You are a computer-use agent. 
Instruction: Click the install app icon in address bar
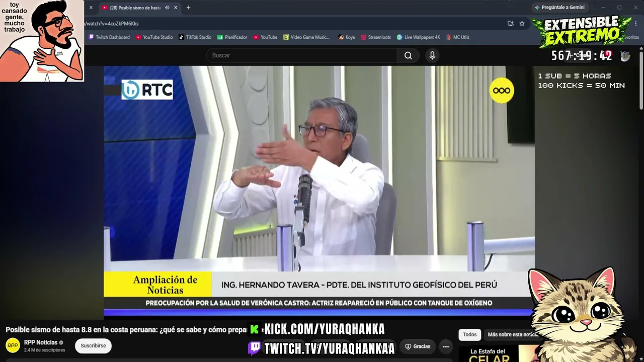(x=510, y=24)
